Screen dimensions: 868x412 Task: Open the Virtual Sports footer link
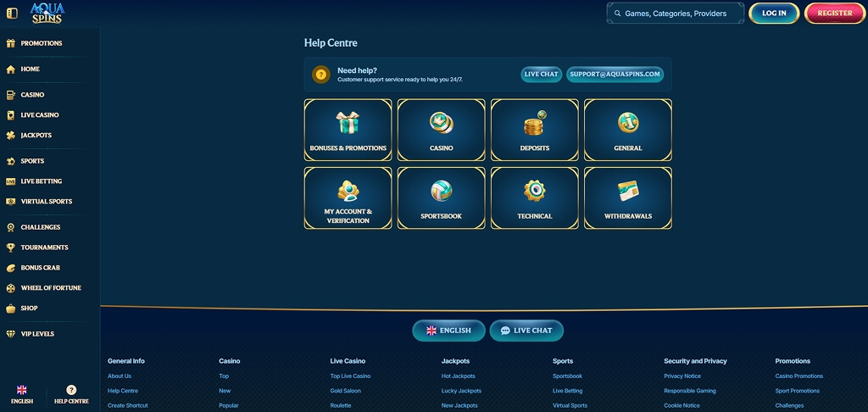pos(570,405)
